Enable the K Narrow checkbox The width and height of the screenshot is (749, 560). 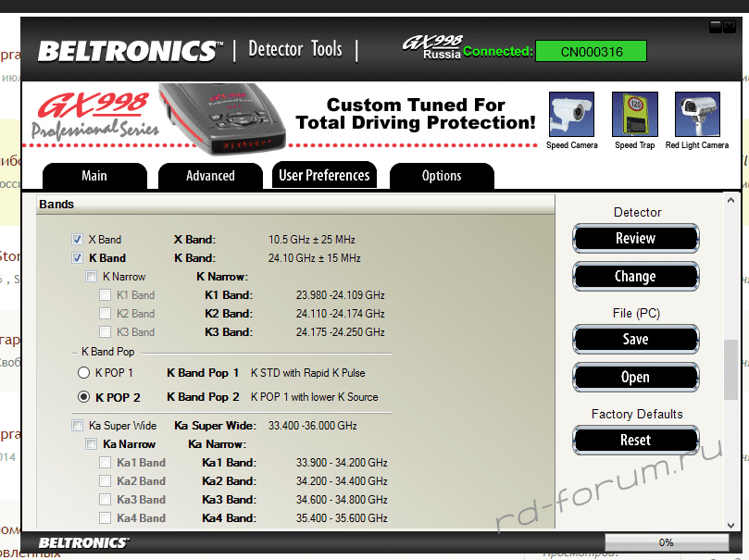point(91,277)
